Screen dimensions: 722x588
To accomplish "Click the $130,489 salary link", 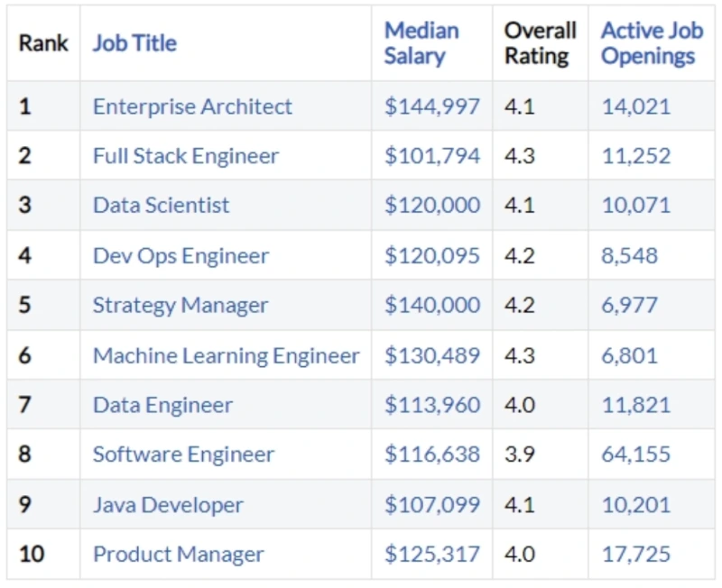I will (x=432, y=355).
